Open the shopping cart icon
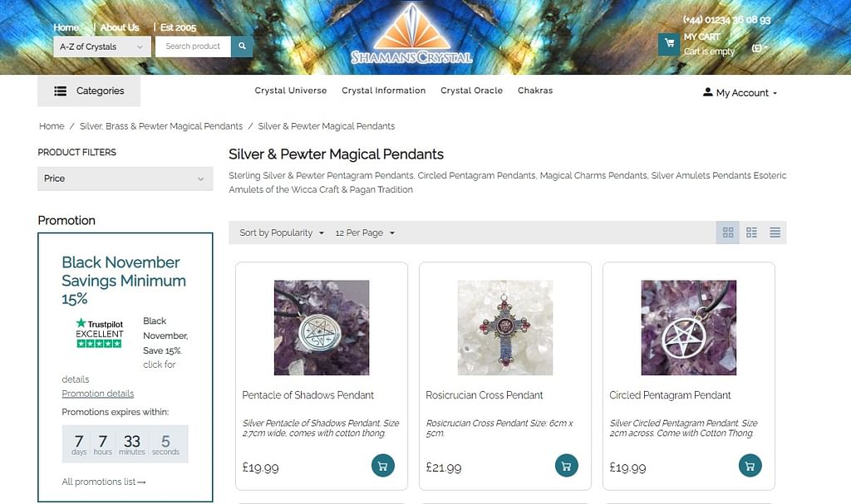The image size is (851, 504). coord(669,44)
